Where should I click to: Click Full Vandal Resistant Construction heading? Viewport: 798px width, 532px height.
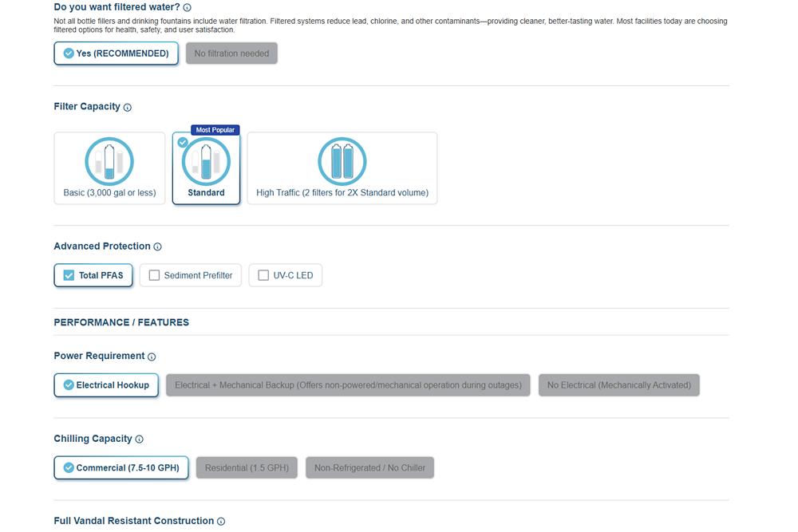pyautogui.click(x=134, y=521)
